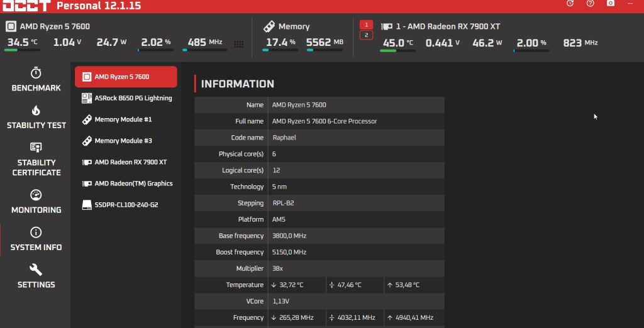Open Settings wrench icon

[x=36, y=270]
